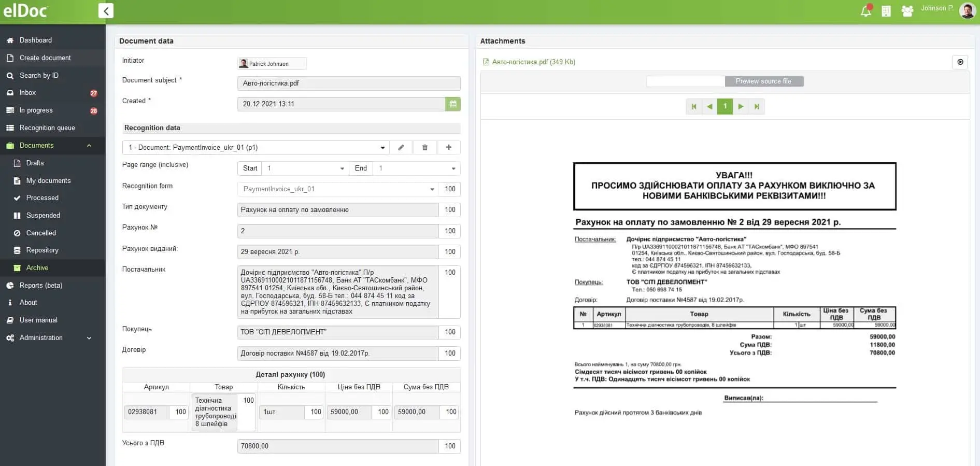
Task: Go to the next attachment page
Action: (x=741, y=107)
